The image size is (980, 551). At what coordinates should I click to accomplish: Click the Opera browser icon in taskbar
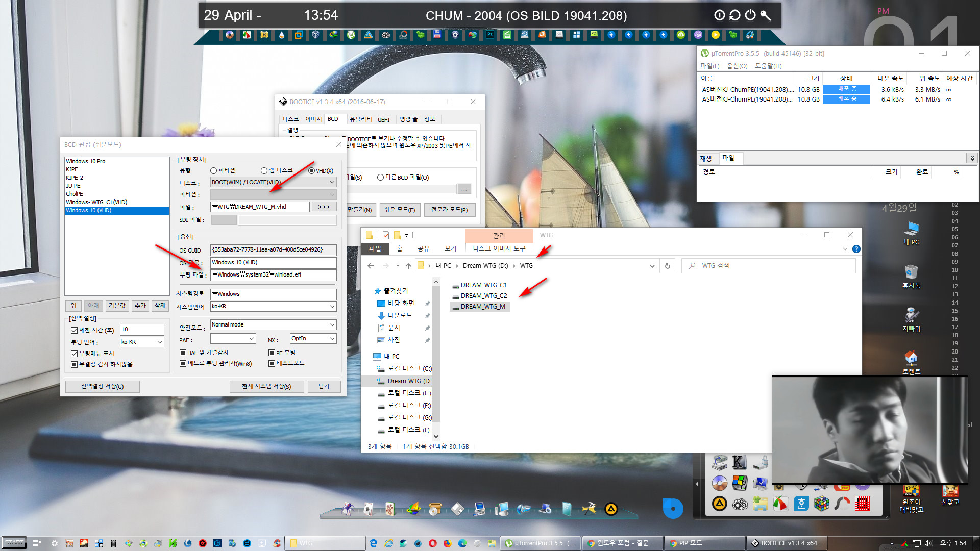[433, 543]
